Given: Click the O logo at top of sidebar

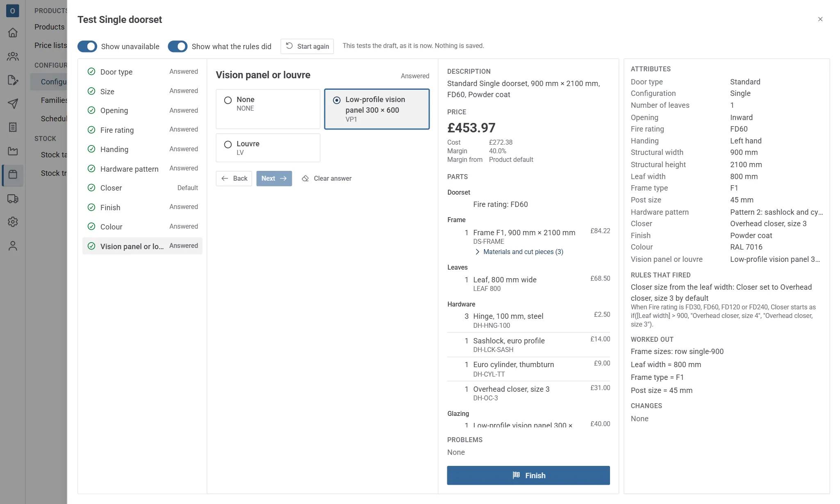Looking at the screenshot, I should (x=13, y=11).
